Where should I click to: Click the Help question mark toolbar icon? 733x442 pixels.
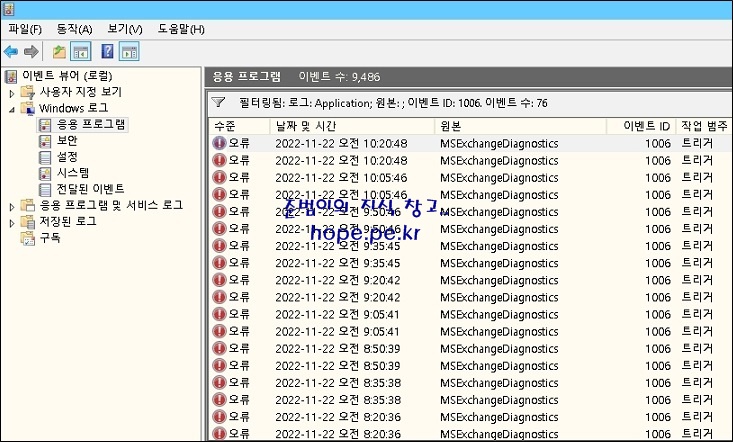[x=108, y=51]
